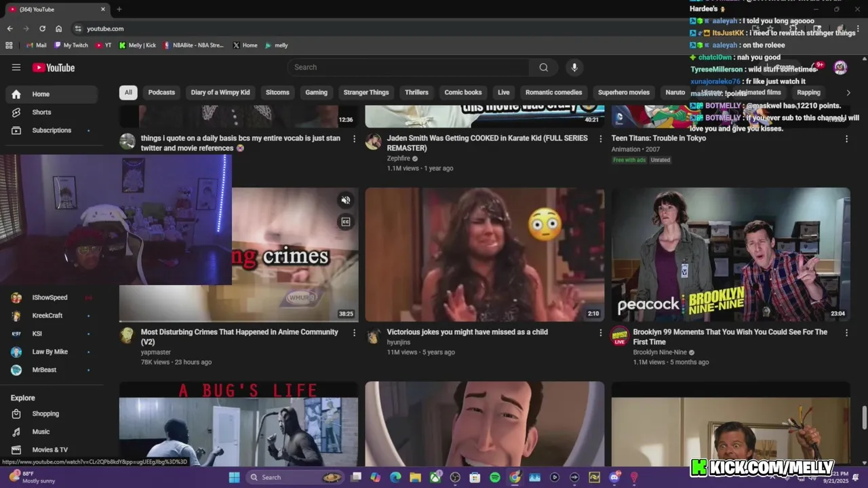
Task: Open options for Jaden Smith Karate Kid video
Action: pyautogui.click(x=600, y=138)
